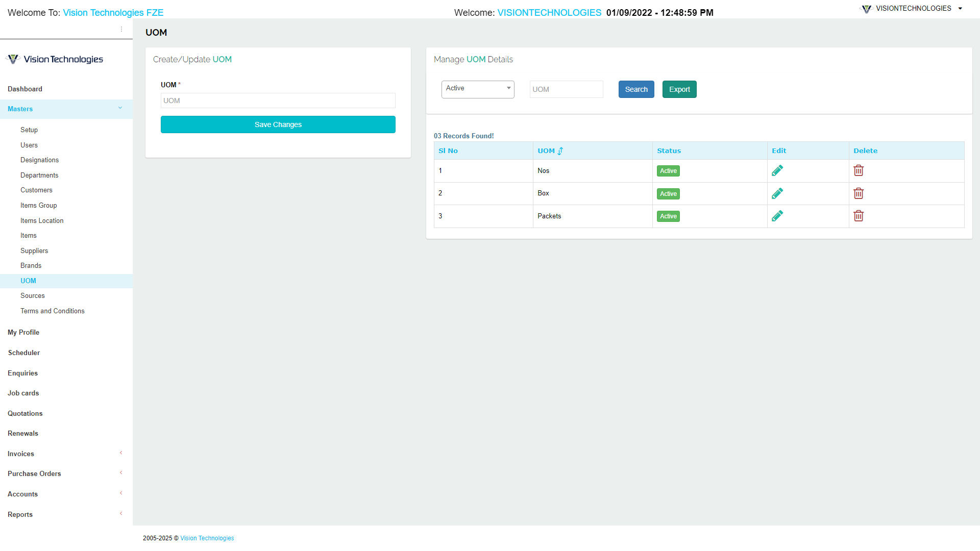
Task: Collapse the Masters section chevron
Action: [120, 108]
